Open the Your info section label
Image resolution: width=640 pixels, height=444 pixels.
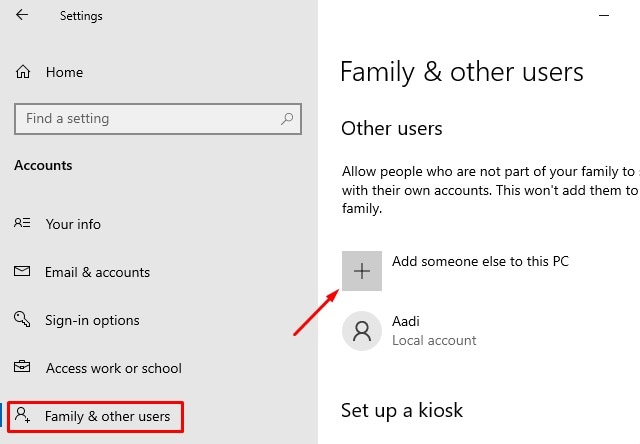(73, 224)
